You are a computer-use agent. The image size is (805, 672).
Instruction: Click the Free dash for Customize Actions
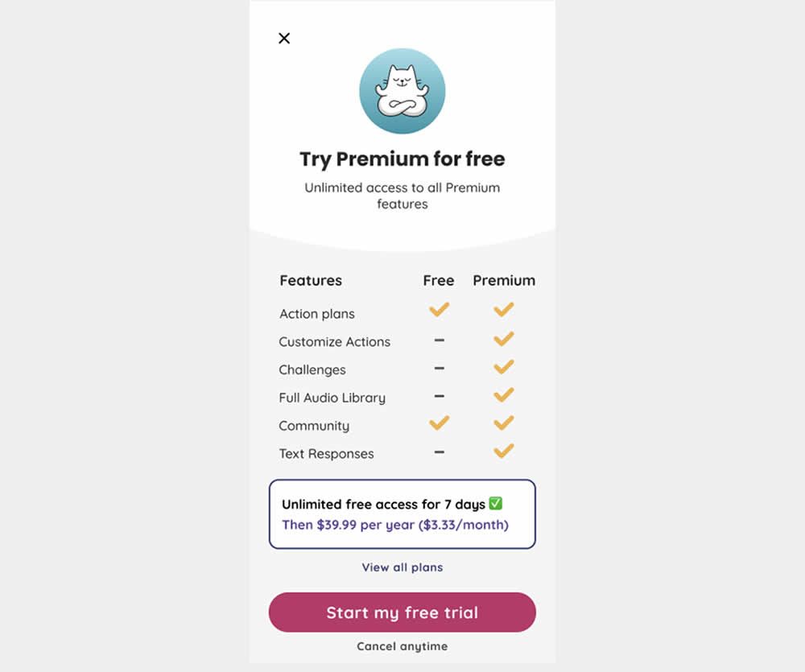[439, 340]
